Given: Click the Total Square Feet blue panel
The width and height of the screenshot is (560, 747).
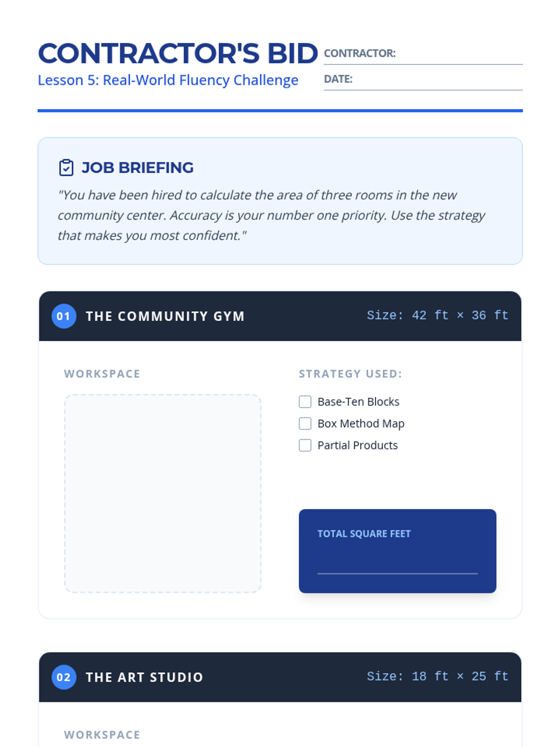Looking at the screenshot, I should pyautogui.click(x=398, y=551).
